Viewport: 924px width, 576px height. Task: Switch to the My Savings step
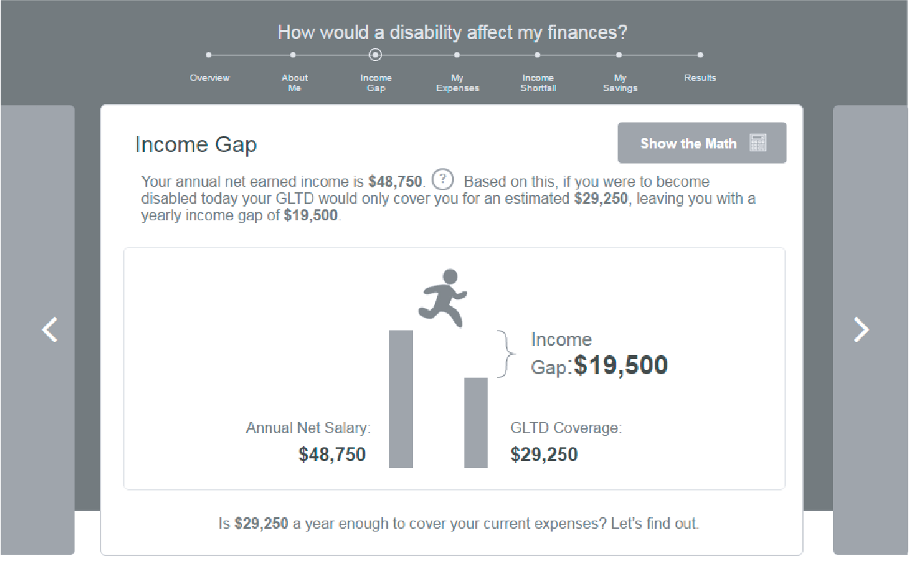click(x=620, y=83)
